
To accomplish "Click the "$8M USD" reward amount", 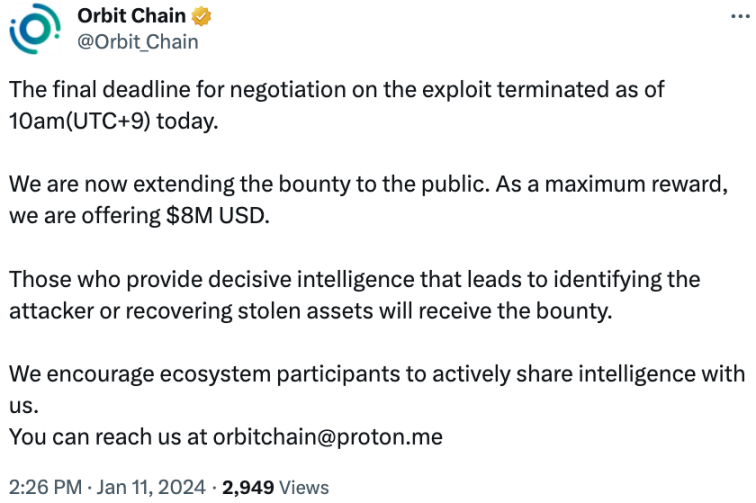I will tap(218, 215).
